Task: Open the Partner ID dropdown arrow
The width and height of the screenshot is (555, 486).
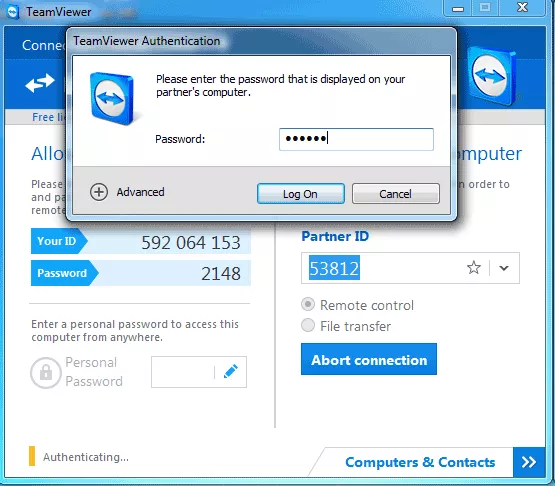Action: [504, 268]
